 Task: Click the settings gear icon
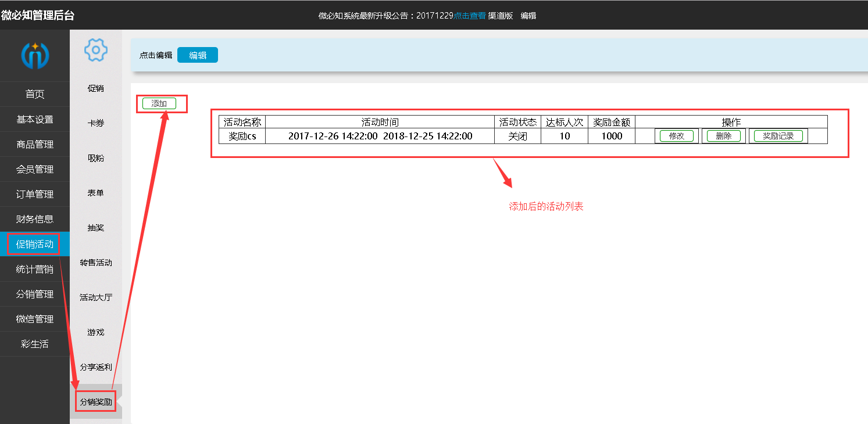tap(96, 50)
